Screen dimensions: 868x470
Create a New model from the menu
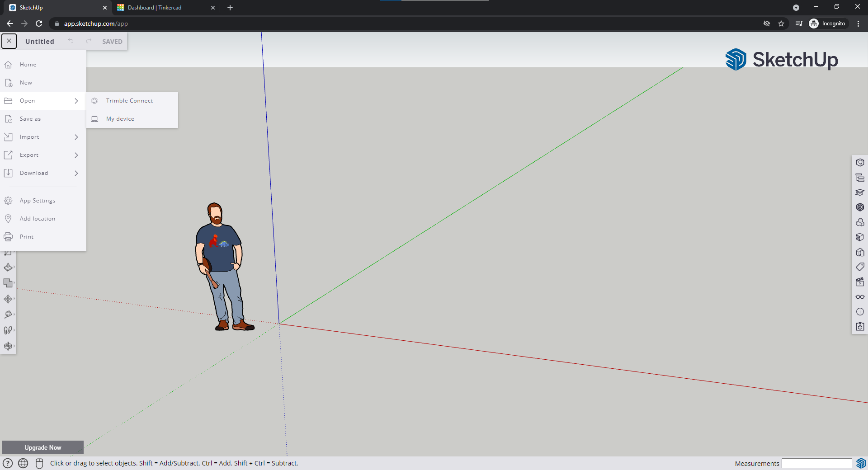(43, 83)
